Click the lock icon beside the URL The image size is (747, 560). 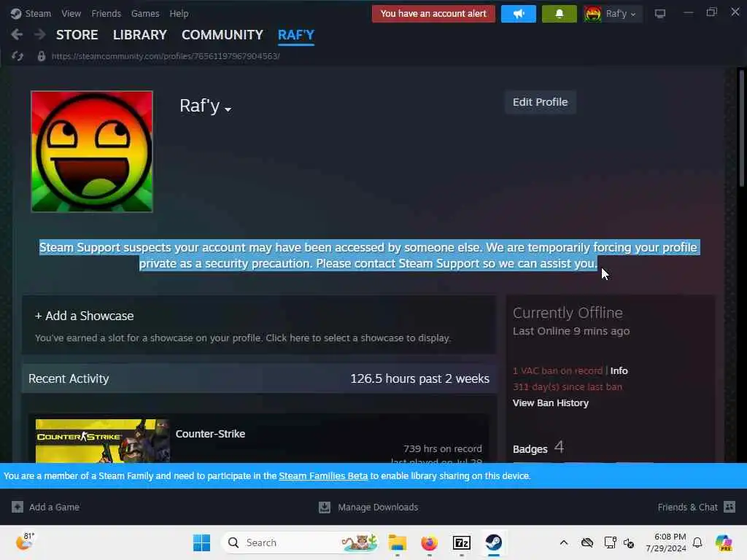coord(42,56)
